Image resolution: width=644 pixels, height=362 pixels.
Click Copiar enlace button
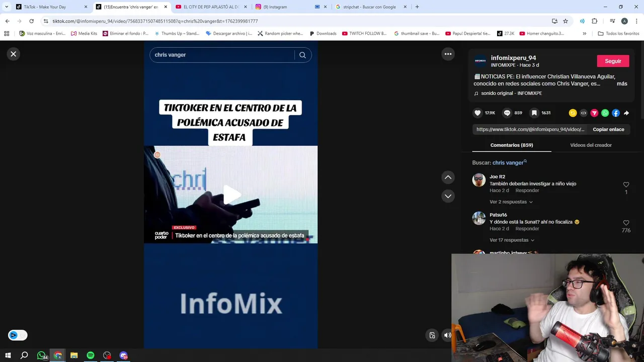coord(608,129)
